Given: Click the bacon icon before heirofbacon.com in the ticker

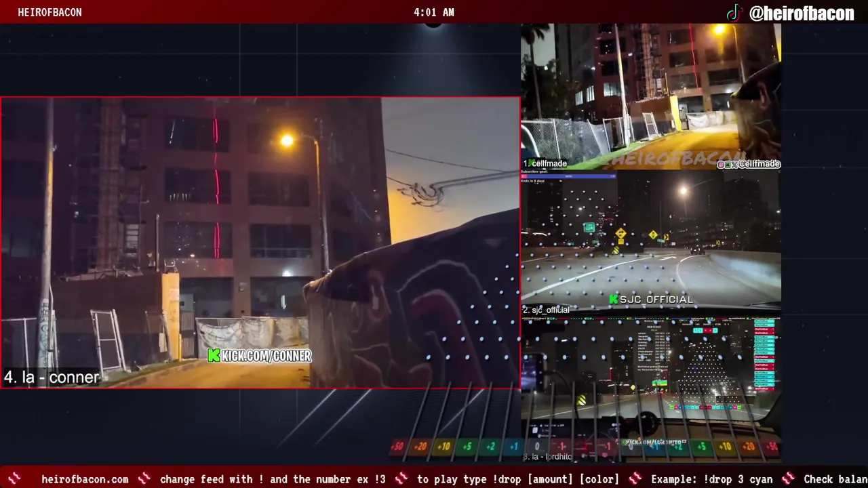Looking at the screenshot, I should click(15, 479).
